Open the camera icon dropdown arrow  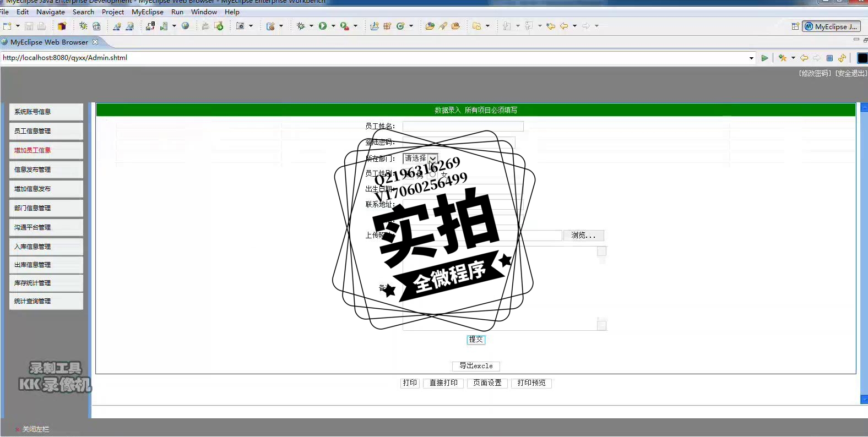click(251, 26)
